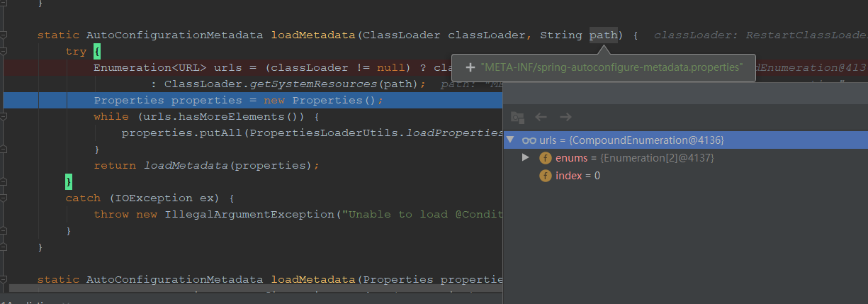Click the "Properties properties = new Properties();" line

[x=239, y=100]
